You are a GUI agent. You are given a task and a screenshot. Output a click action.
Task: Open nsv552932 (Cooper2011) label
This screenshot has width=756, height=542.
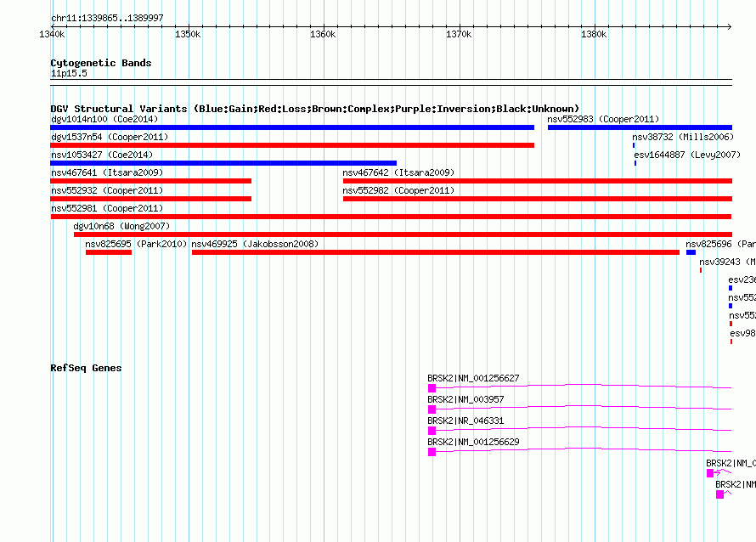pyautogui.click(x=107, y=190)
